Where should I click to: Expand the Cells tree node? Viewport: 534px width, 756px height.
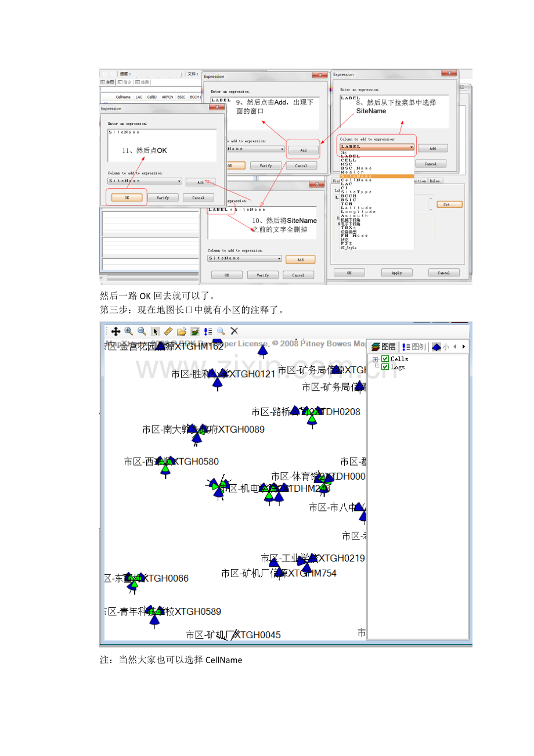point(374,359)
